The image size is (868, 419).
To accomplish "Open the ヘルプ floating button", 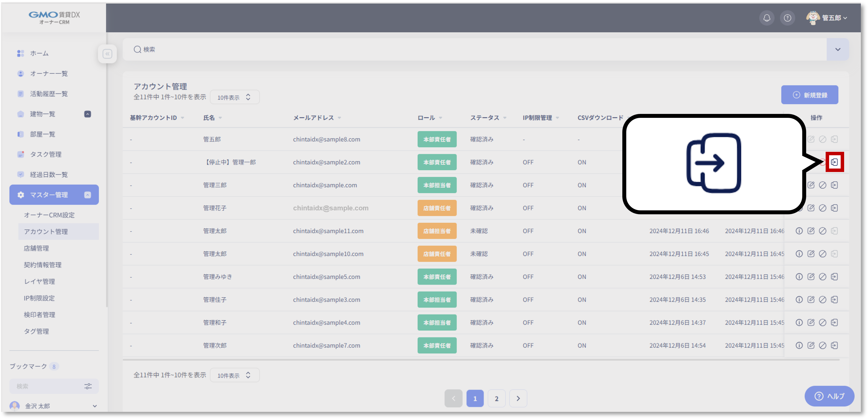I will point(829,396).
